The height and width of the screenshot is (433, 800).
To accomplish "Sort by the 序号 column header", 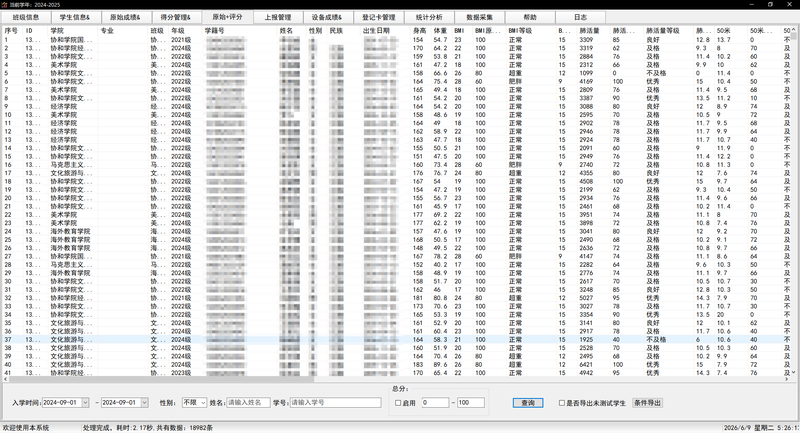I will (x=12, y=31).
